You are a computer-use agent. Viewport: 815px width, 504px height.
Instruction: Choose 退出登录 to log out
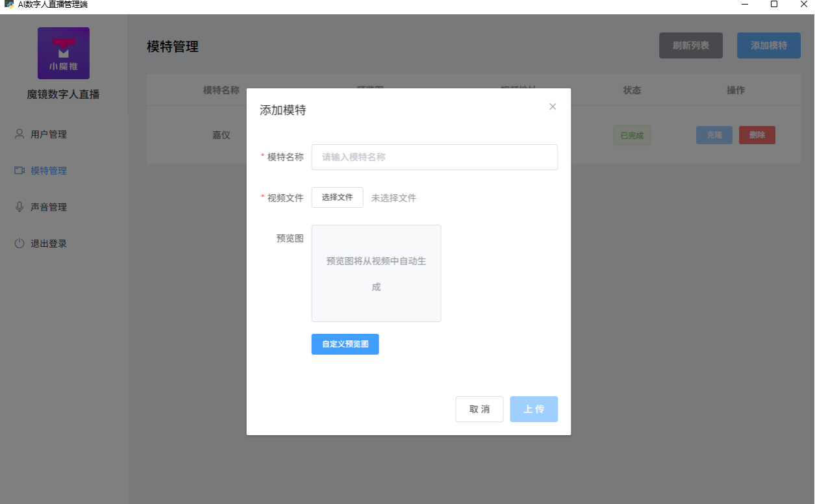tap(49, 244)
